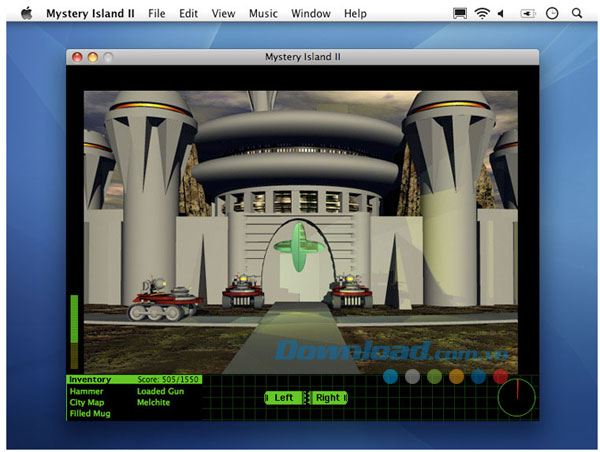Click the volume speaker icon in the menu bar
This screenshot has width=600, height=452.
(501, 13)
